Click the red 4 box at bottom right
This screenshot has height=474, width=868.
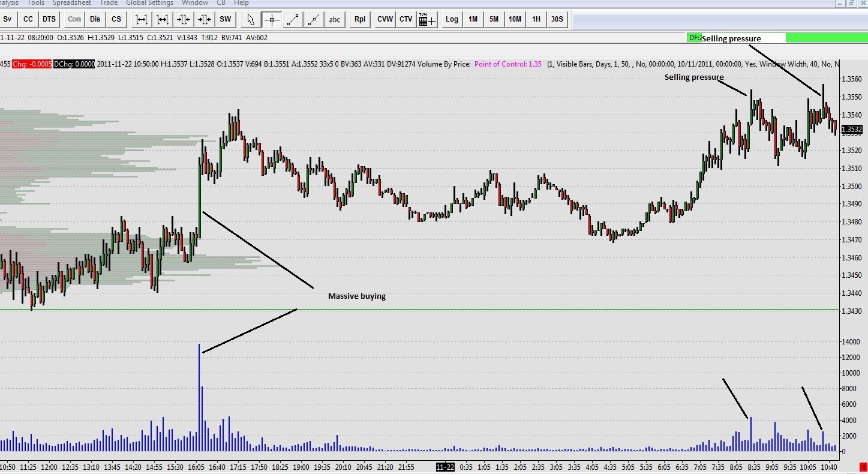[x=862, y=467]
